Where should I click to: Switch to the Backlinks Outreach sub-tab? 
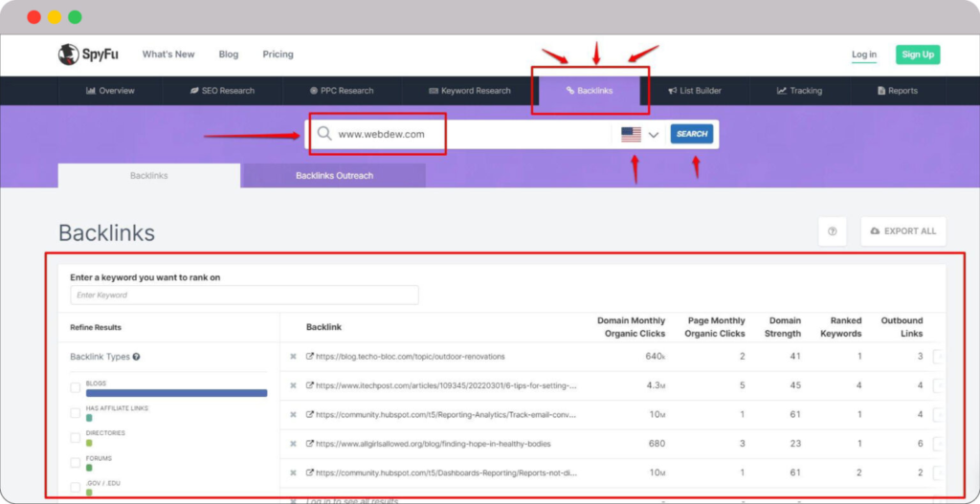click(334, 176)
